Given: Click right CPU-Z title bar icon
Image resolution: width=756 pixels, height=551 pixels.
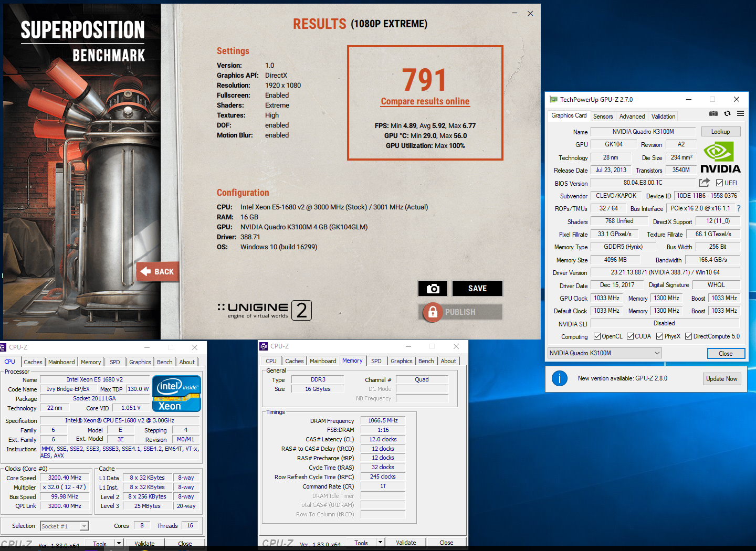Looking at the screenshot, I should pos(264,346).
